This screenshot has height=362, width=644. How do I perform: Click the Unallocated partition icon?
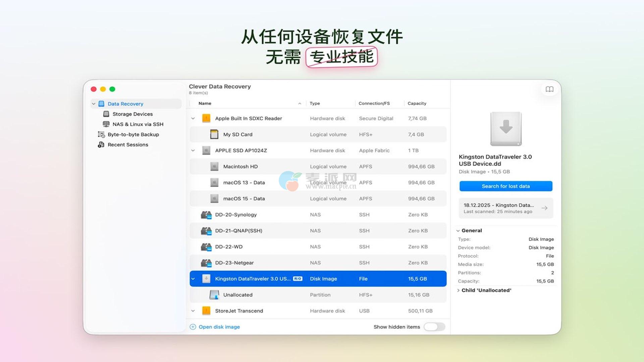[x=214, y=295]
